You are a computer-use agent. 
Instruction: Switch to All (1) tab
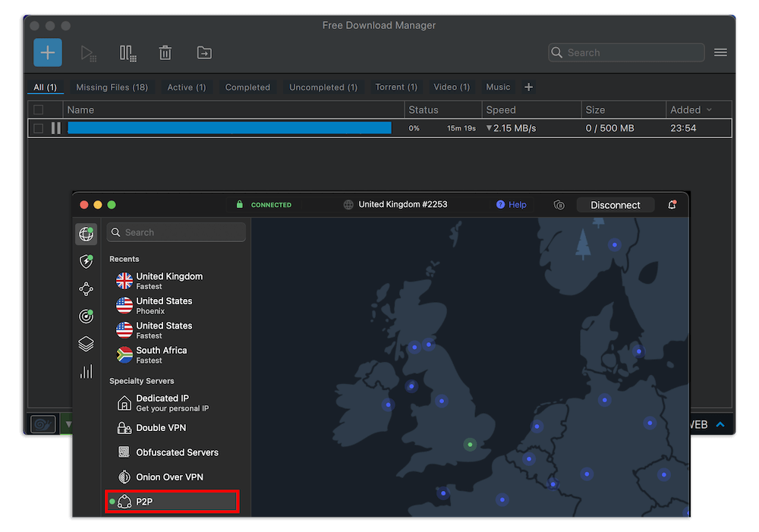pos(45,87)
